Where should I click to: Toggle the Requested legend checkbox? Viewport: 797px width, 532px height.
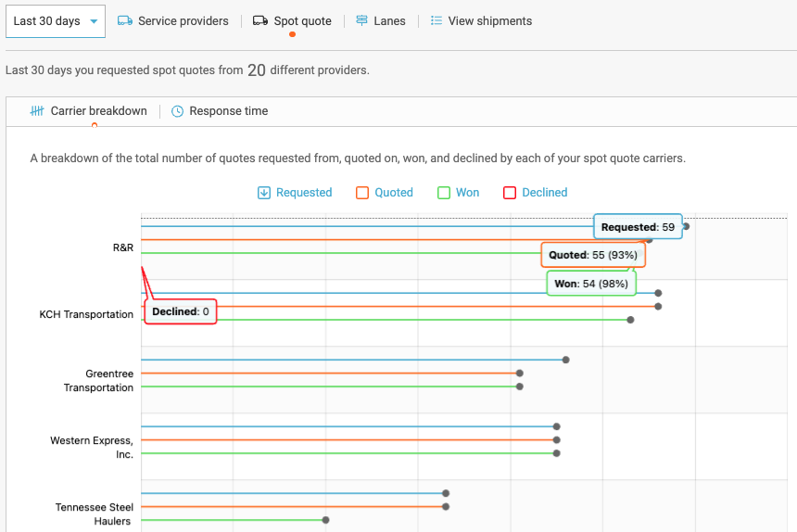point(264,193)
